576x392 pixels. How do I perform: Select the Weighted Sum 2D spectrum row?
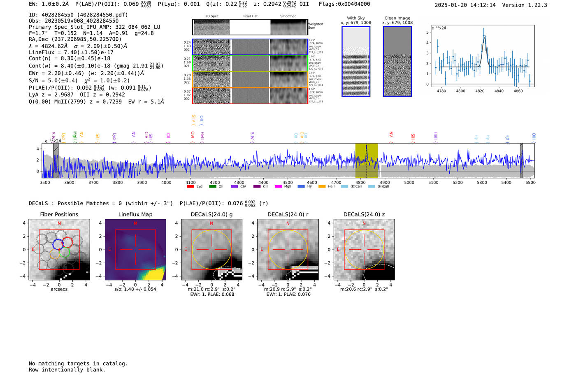tap(250, 27)
